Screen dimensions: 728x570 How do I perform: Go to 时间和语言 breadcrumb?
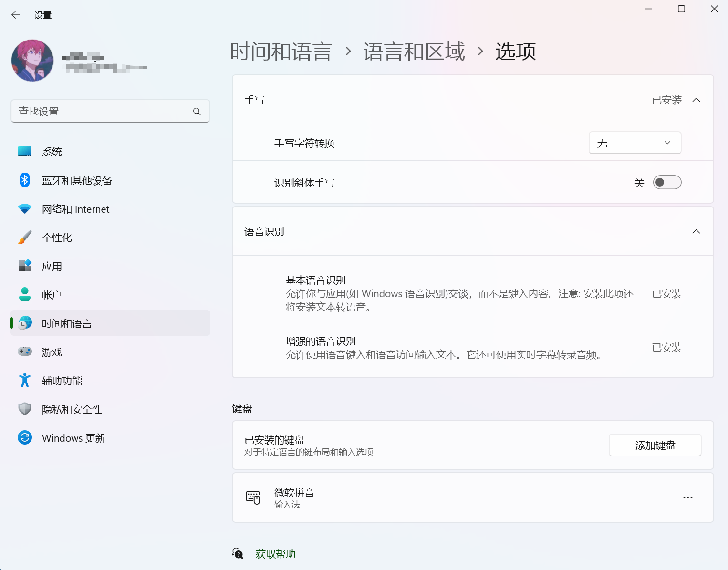point(281,52)
